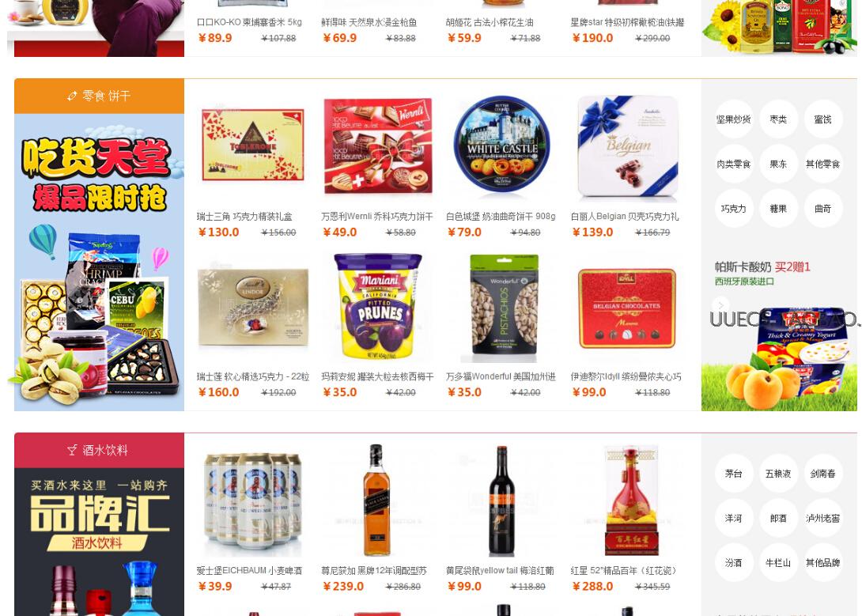862x616 pixels.
Task: Open the 牛栏山 brand bubble
Action: pyautogui.click(x=778, y=563)
